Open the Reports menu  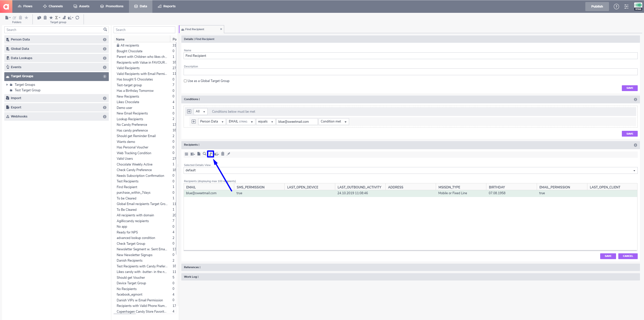(x=167, y=6)
